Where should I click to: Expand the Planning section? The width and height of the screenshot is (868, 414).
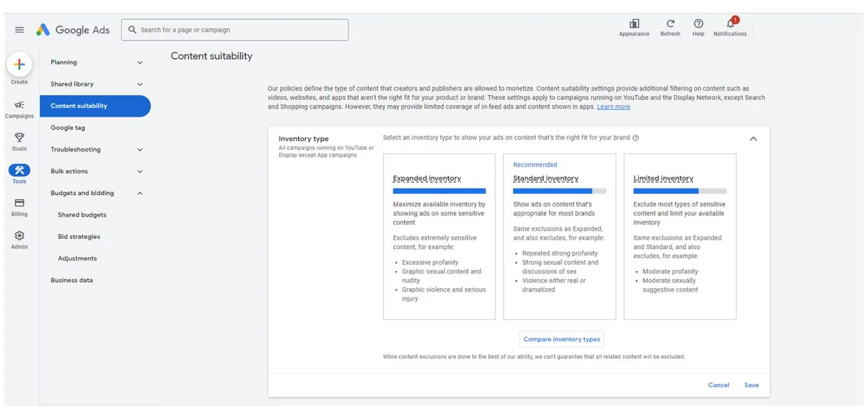pos(139,63)
